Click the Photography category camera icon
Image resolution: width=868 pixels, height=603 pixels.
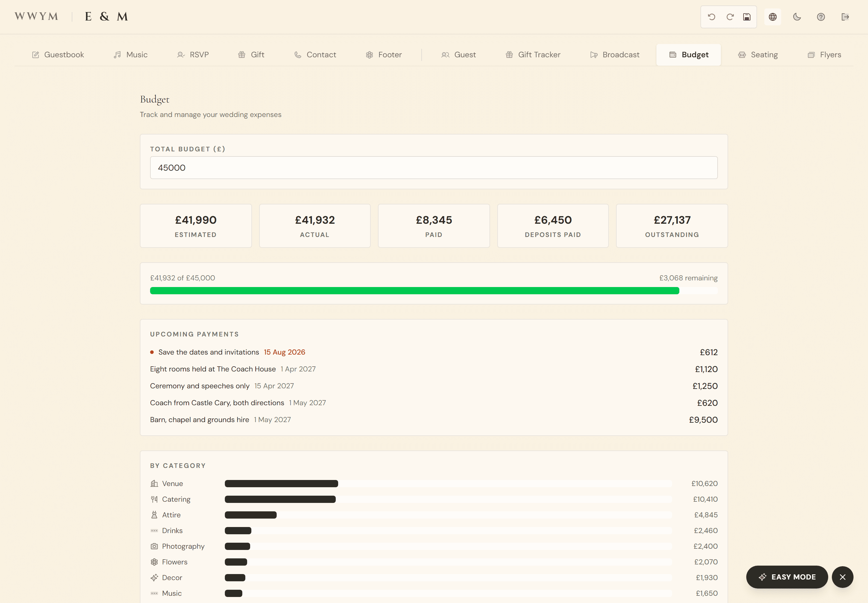[x=154, y=546]
